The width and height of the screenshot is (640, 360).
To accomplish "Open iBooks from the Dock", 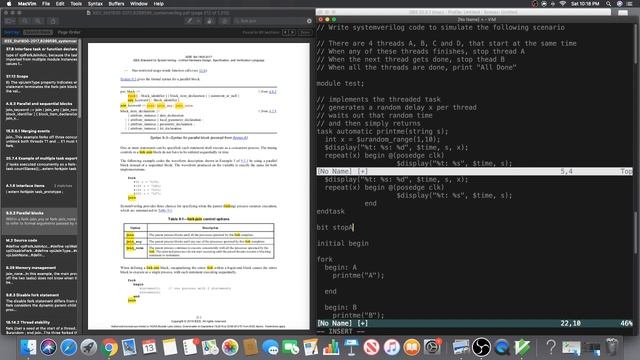I will coord(411,347).
